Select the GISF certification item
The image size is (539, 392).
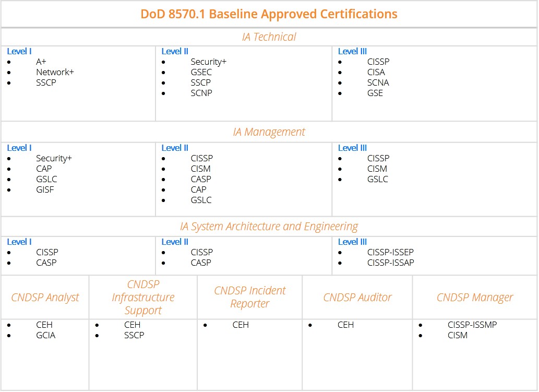point(45,189)
